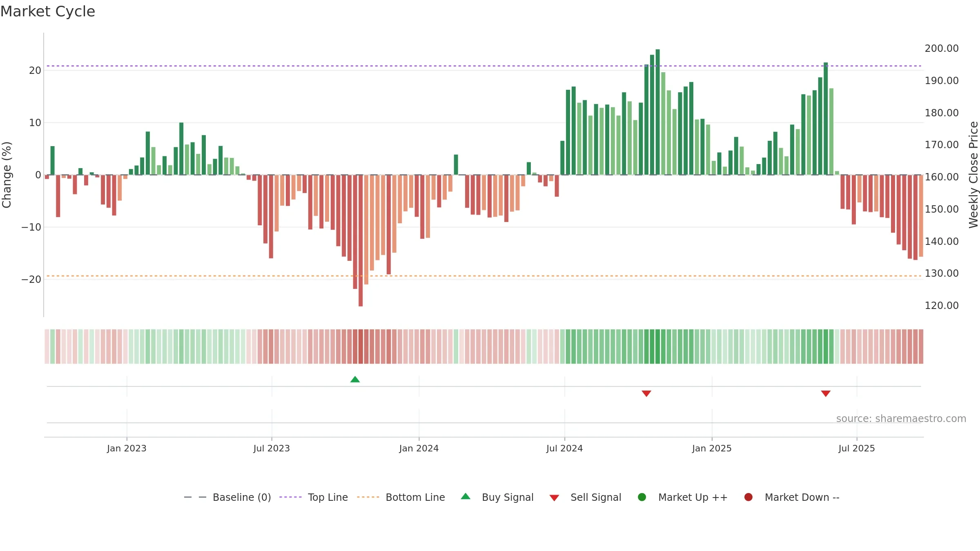Image resolution: width=980 pixels, height=551 pixels.
Task: Click the 170.00 price axis label
Action: coord(942,144)
